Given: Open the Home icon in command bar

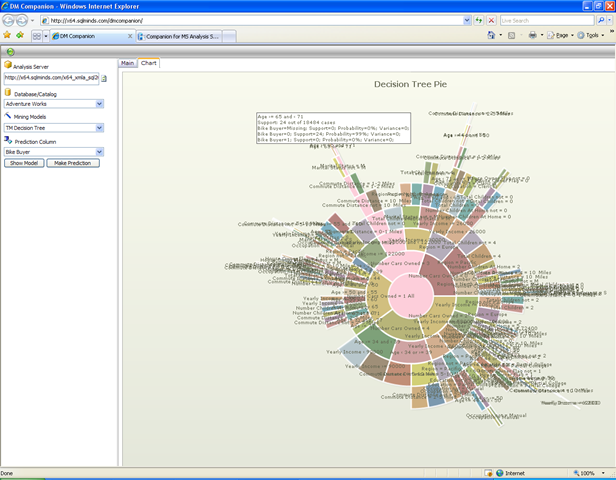Looking at the screenshot, I should pyautogui.click(x=491, y=35).
